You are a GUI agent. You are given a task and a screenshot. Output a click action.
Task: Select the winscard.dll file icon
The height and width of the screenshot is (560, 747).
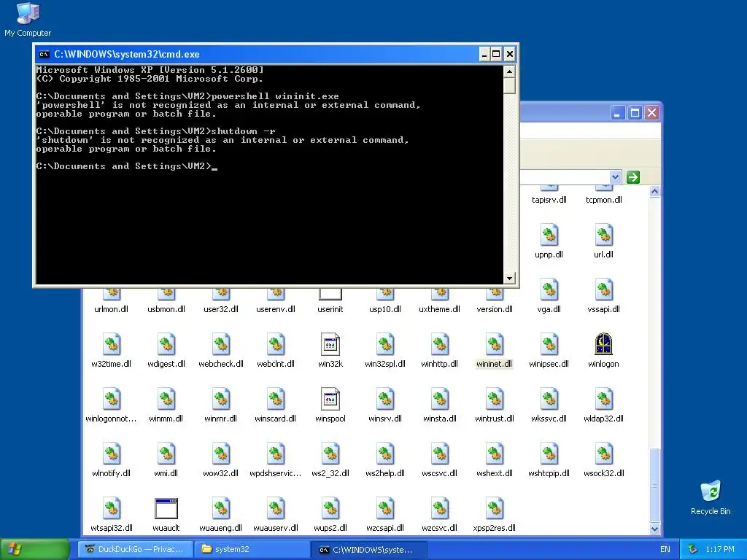click(275, 399)
